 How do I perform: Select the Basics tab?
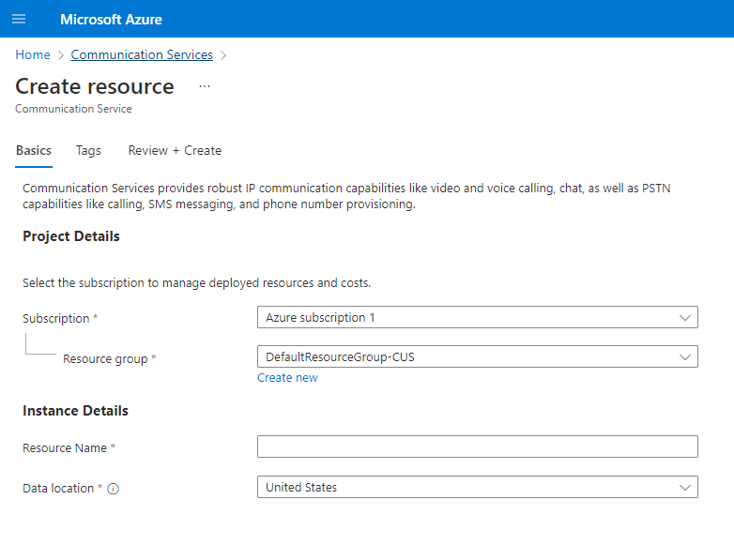pyautogui.click(x=34, y=151)
